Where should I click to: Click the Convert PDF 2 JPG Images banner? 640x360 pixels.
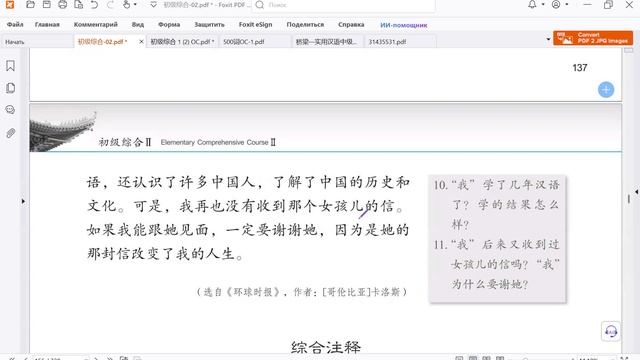[593, 38]
